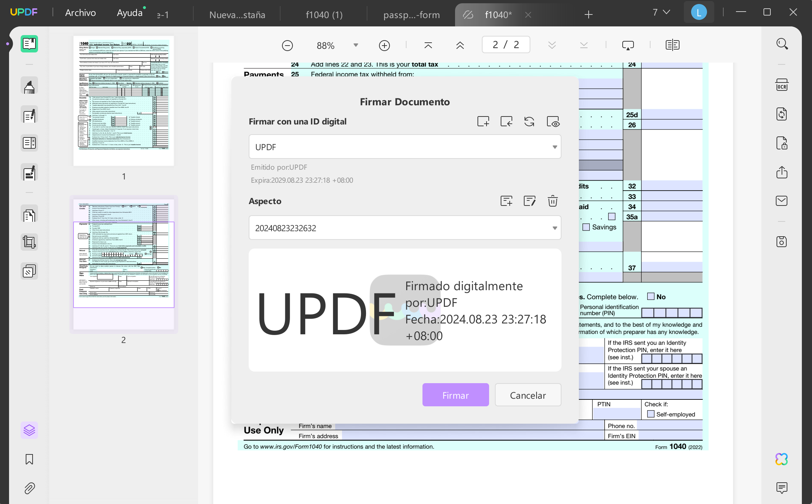Tick the Self-employed checkbox
This screenshot has height=504, width=812.
[x=651, y=414]
